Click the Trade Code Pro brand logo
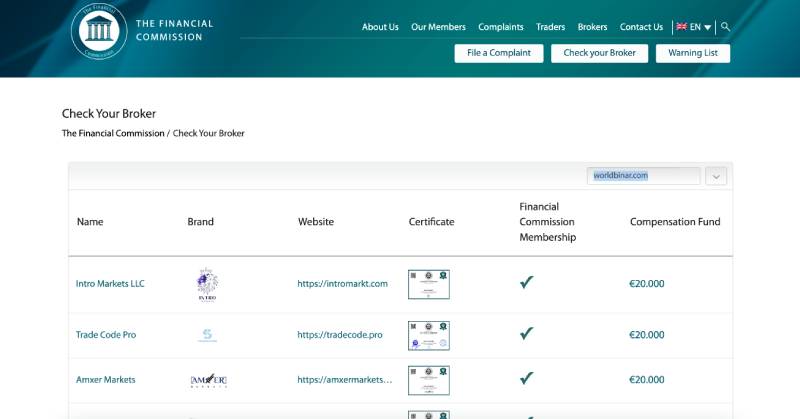This screenshot has height=419, width=800. (207, 335)
